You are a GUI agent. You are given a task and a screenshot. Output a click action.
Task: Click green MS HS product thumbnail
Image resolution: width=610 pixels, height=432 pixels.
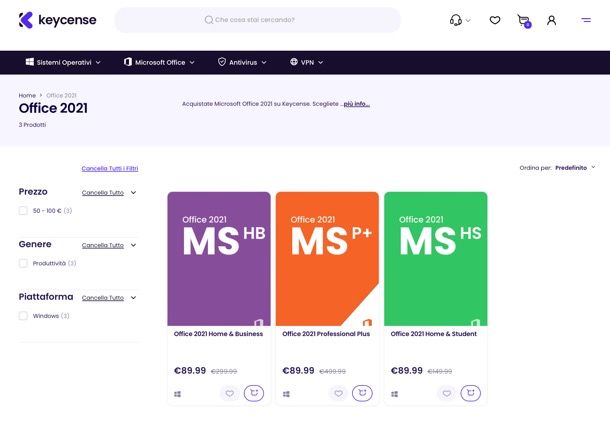coord(436,259)
